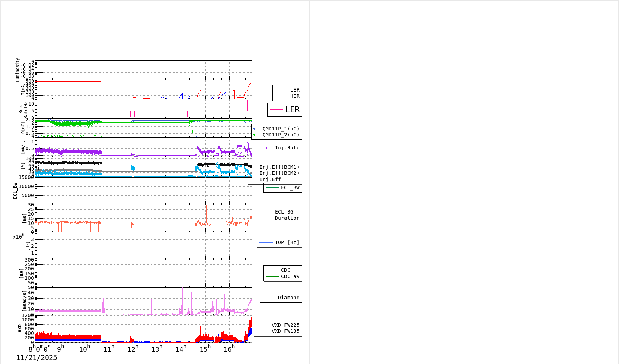619x364 pixels.
Task: Click the 12h tick label on time axis
Action: [x=133, y=349]
